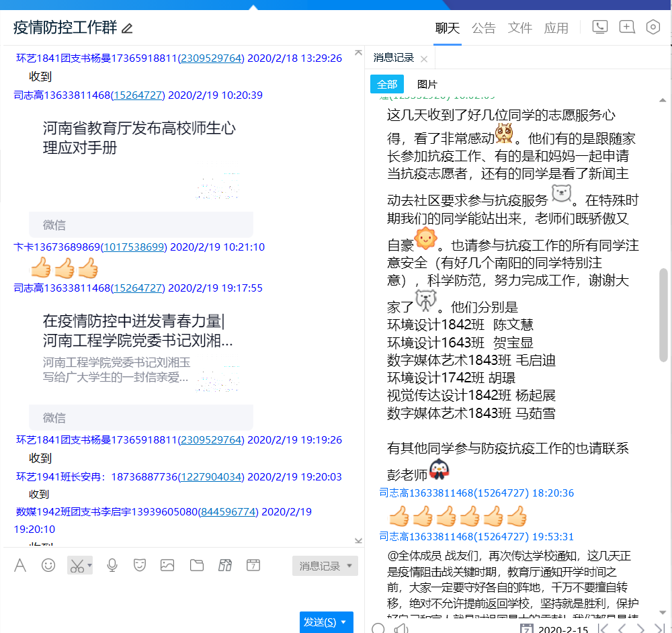672x633 pixels.
Task: Select the 全部 filter in message history
Action: click(x=387, y=84)
